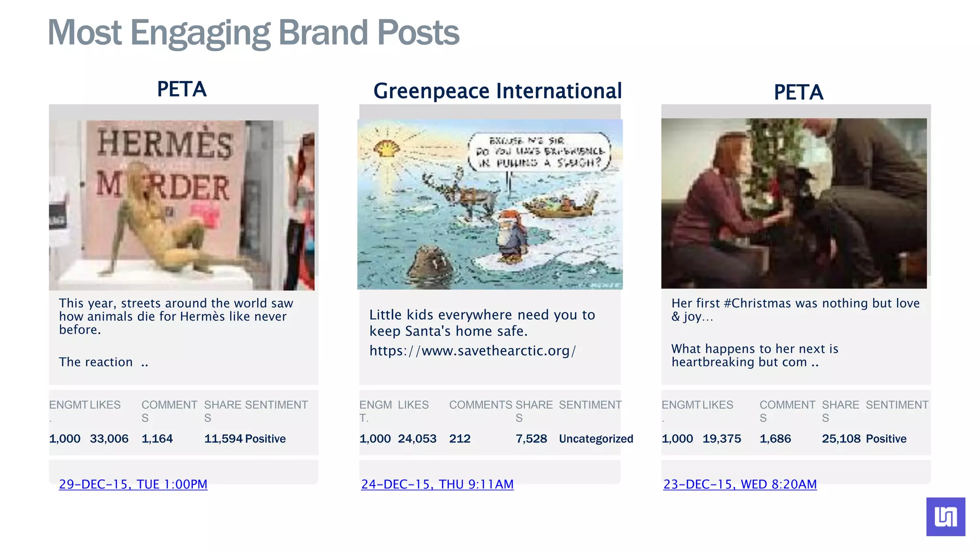Click LIKES header in Greenpeace card
Viewport: 980px width, 551px height.
413,405
